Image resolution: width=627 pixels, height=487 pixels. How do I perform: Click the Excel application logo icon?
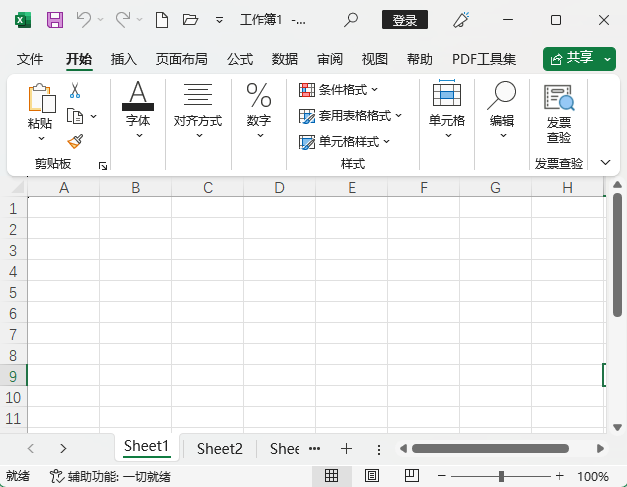23,20
